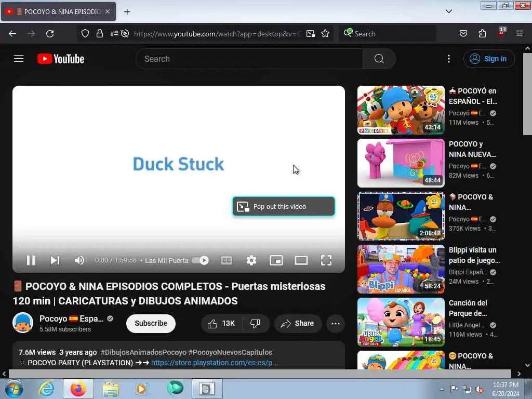Viewport: 532px width, 399px height.
Task: Open YouTube settings three-dot menu
Action: (448, 59)
